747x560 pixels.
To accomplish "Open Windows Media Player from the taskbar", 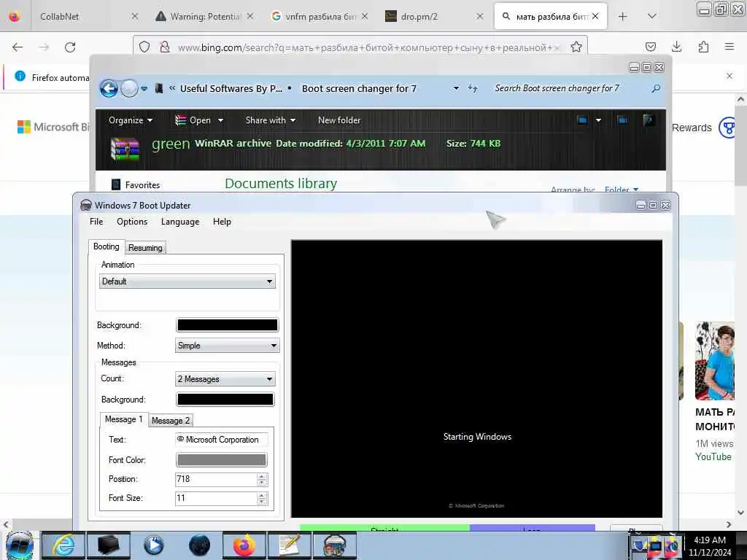I will (153, 545).
